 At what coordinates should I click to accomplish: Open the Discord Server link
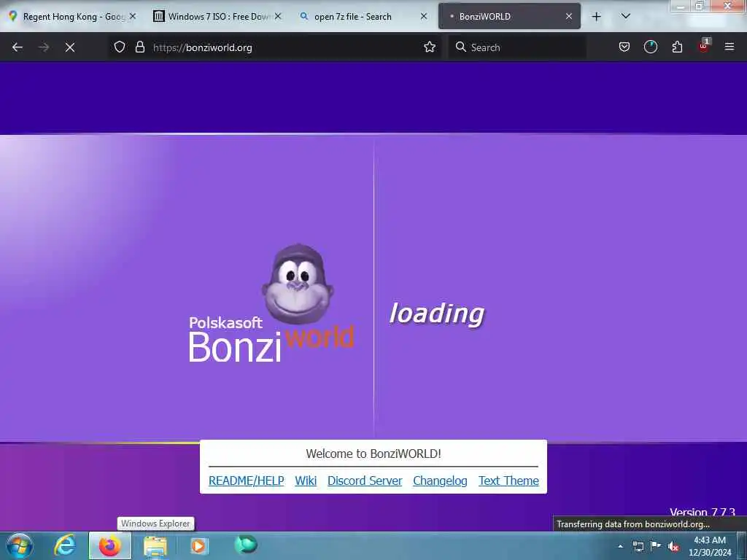365,481
